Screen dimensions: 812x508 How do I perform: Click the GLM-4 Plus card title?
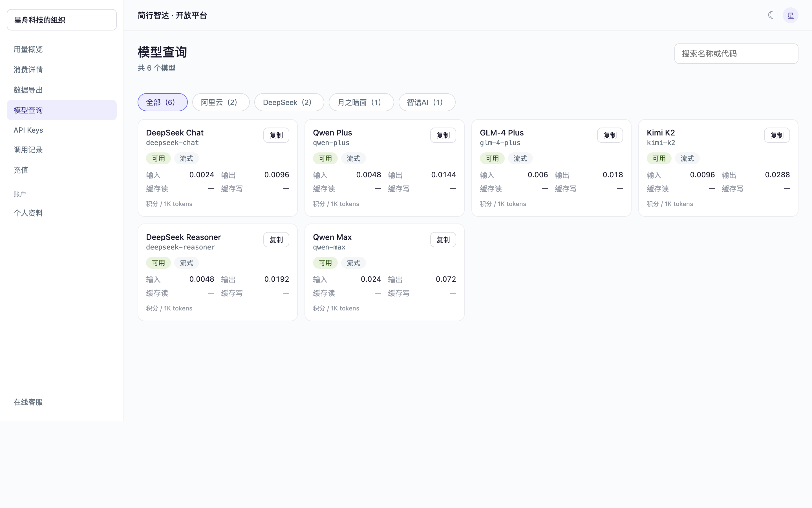(502, 133)
